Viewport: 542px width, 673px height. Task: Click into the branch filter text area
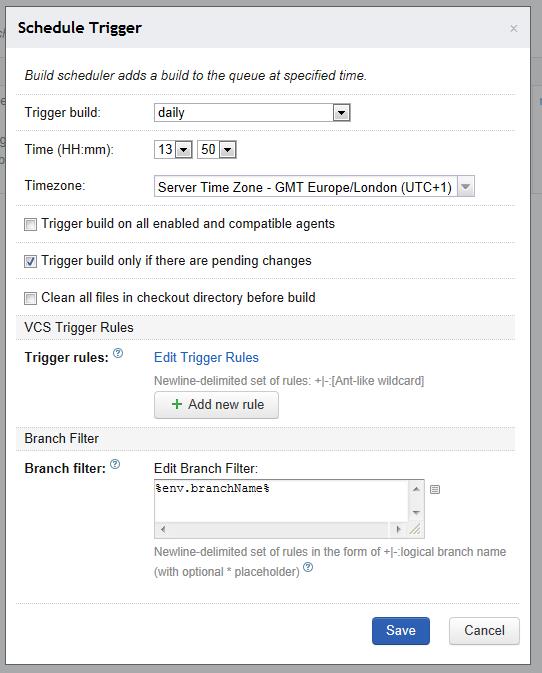point(282,501)
